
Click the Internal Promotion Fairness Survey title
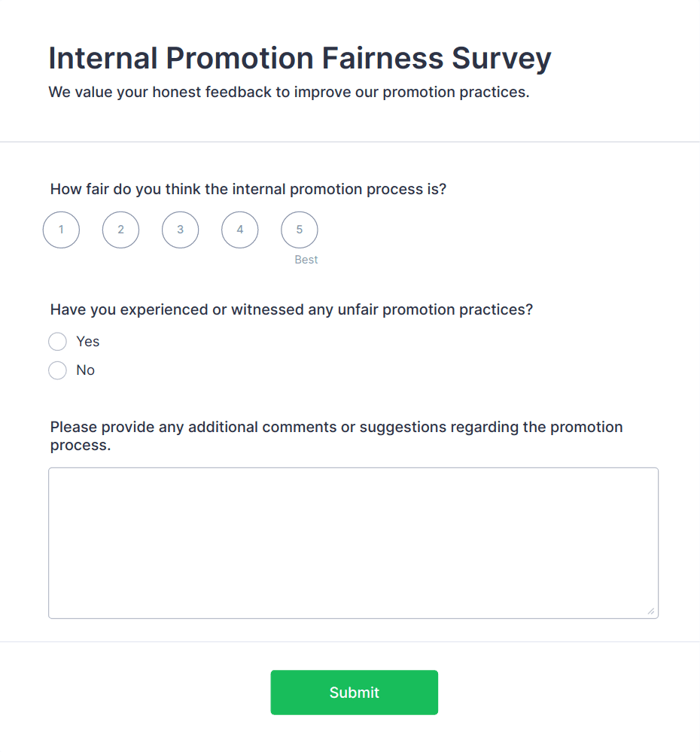click(300, 59)
